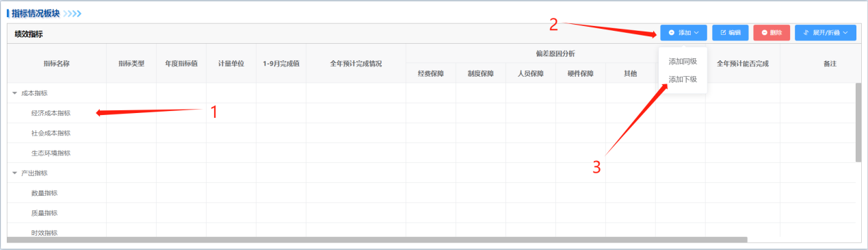Click the 全年预计能否完成 column header

coord(743,63)
